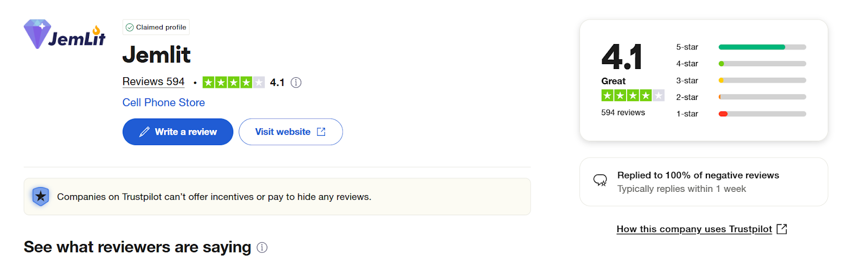868x256 pixels.
Task: Filter by 5-star reviews
Action: pos(741,47)
